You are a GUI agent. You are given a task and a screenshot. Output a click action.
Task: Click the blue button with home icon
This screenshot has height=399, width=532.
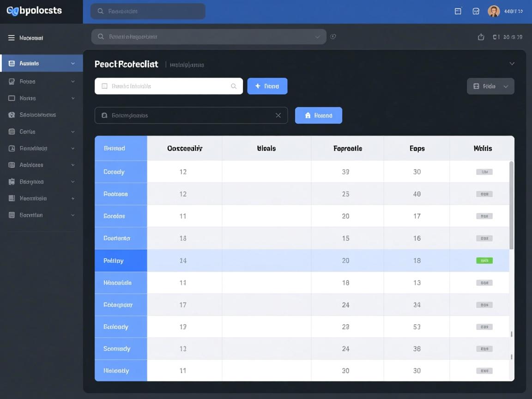click(318, 115)
